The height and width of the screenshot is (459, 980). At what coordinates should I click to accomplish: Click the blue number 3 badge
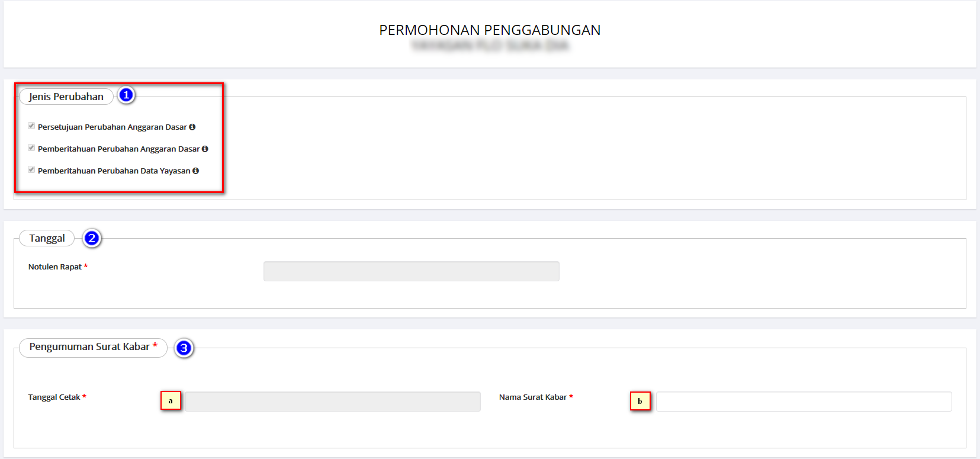tap(184, 348)
